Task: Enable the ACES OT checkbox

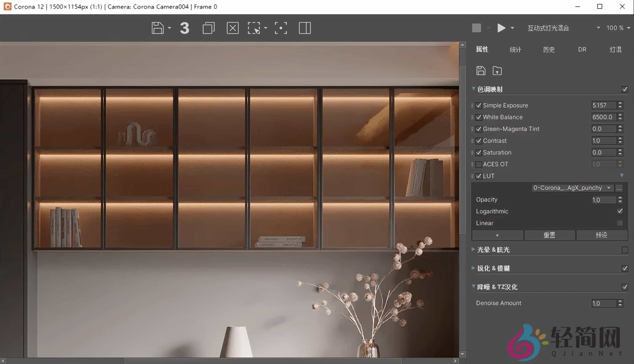Action: pos(479,164)
